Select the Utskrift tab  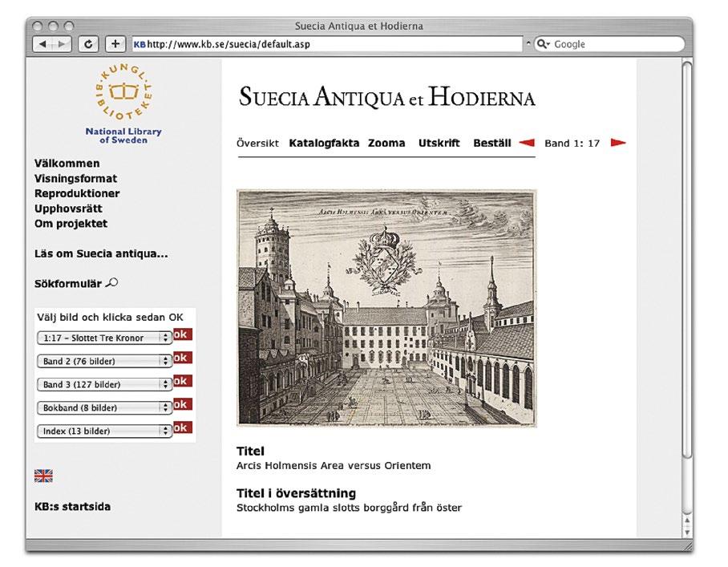[439, 143]
